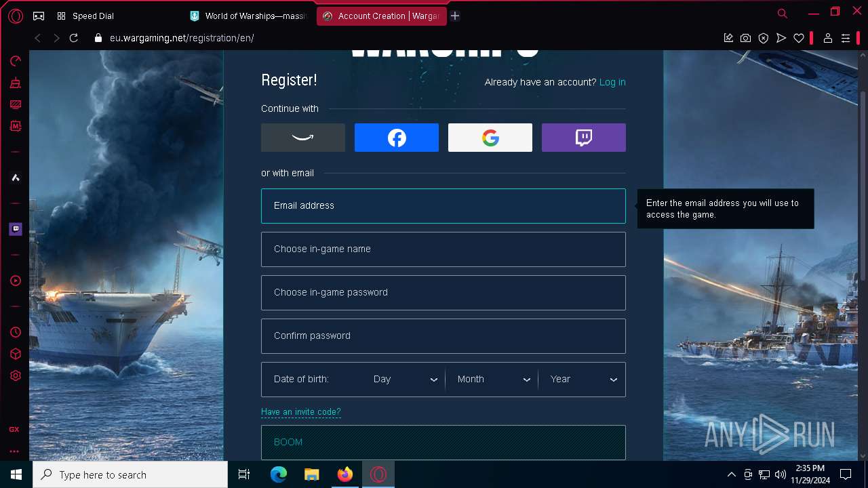Go forward to next page
This screenshot has height=488, width=868.
click(56, 38)
